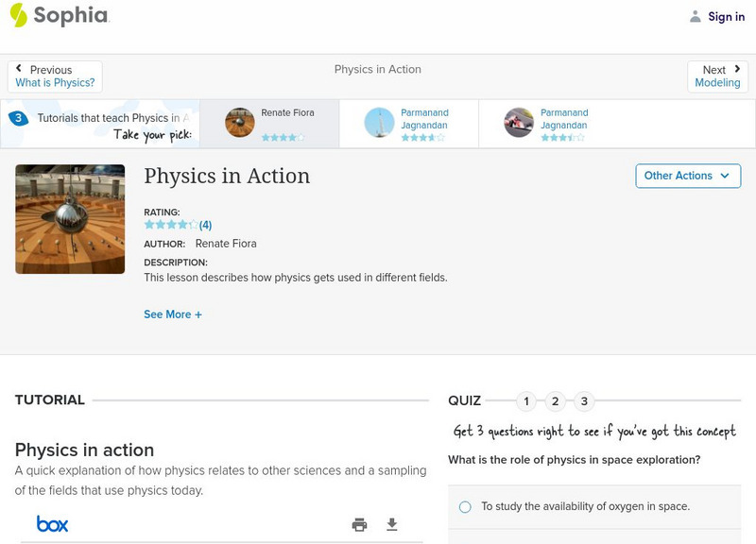Click the Sign in user icon

click(696, 17)
